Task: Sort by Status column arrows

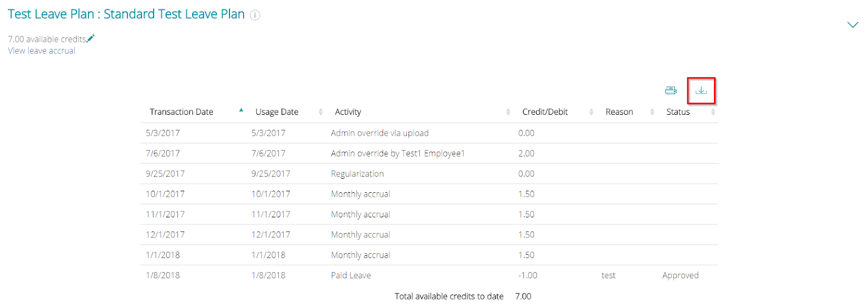Action: point(713,111)
